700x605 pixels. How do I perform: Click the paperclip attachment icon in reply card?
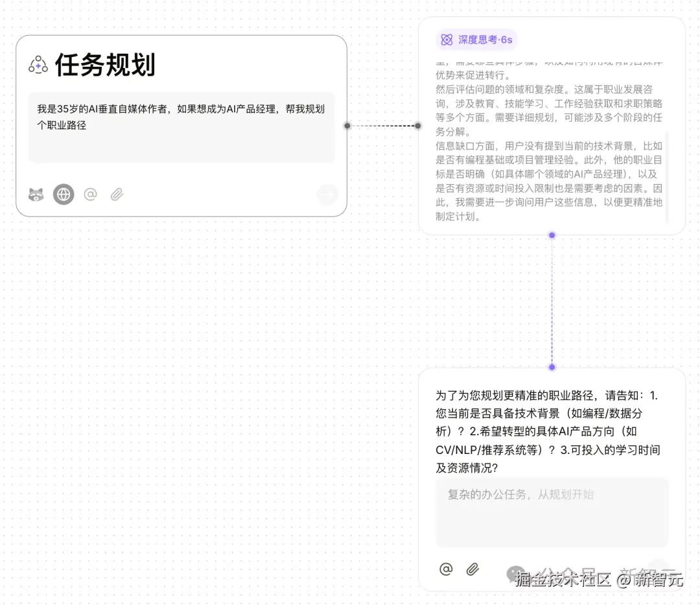[x=472, y=569]
